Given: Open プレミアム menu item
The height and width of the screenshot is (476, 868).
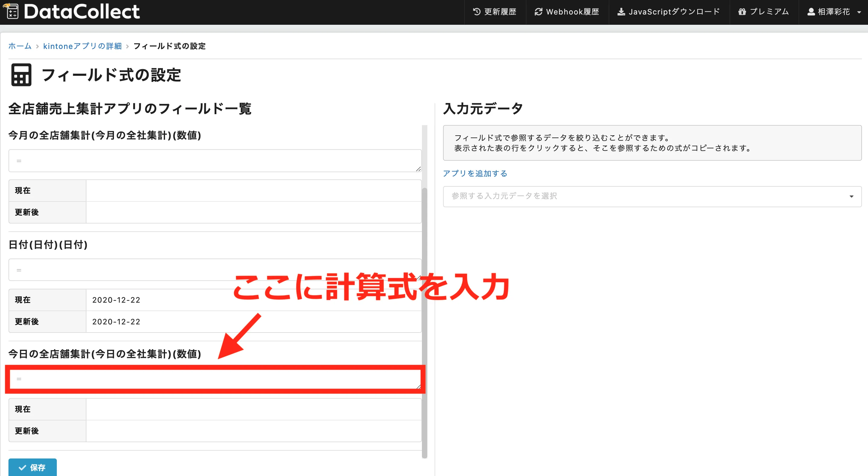Looking at the screenshot, I should pos(769,12).
